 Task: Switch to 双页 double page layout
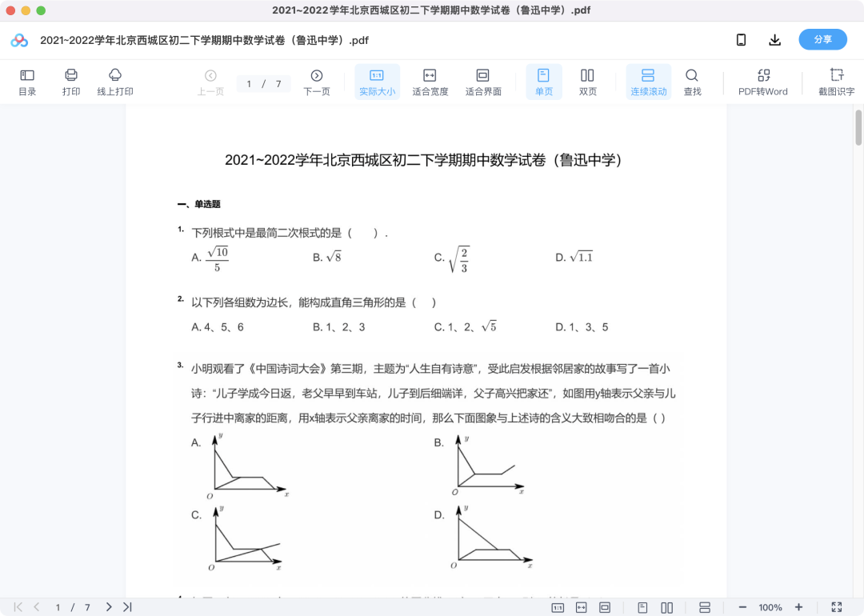pyautogui.click(x=587, y=82)
